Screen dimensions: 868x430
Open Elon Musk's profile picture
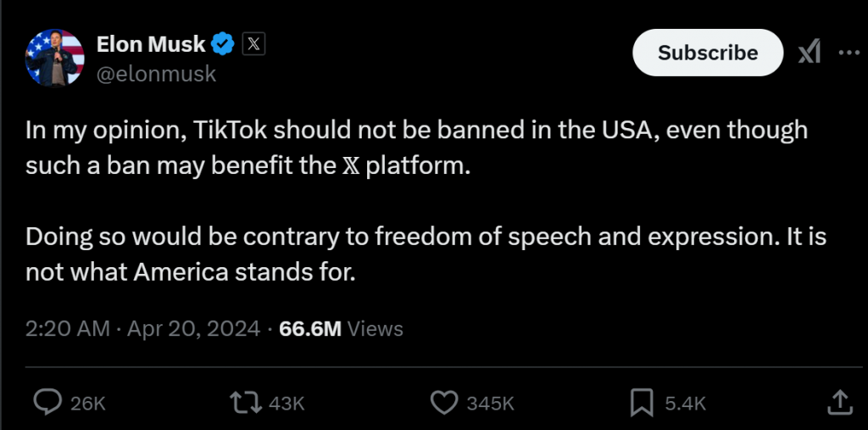click(x=55, y=57)
